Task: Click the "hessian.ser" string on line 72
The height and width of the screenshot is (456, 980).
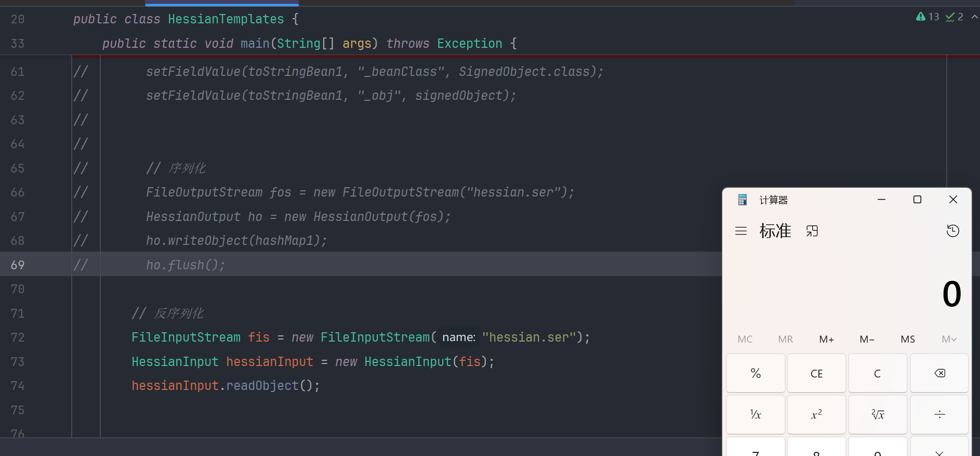Action: pyautogui.click(x=529, y=337)
